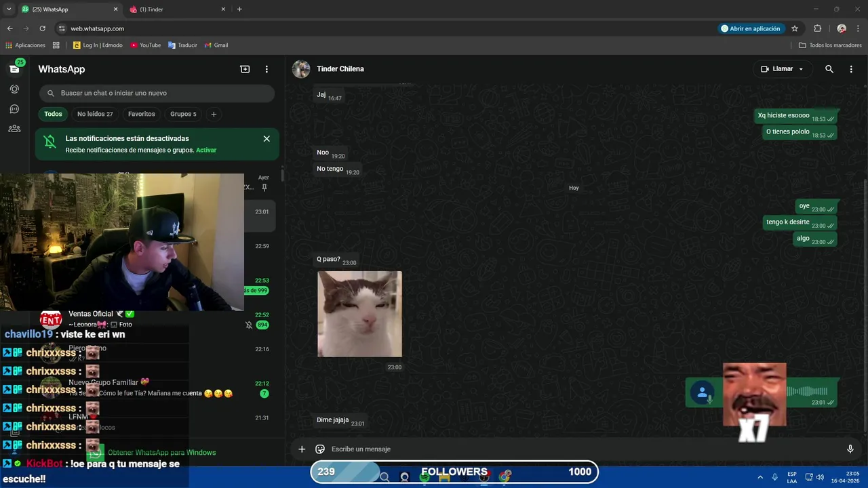Screen dimensions: 868x488
Task: Dismiss the notifications disabled banner
Action: [x=267, y=138]
